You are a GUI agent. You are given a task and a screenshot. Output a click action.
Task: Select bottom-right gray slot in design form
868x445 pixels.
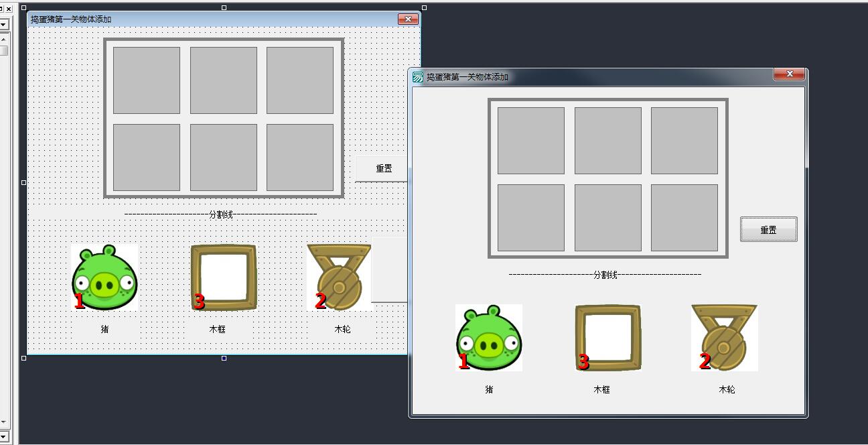point(300,157)
